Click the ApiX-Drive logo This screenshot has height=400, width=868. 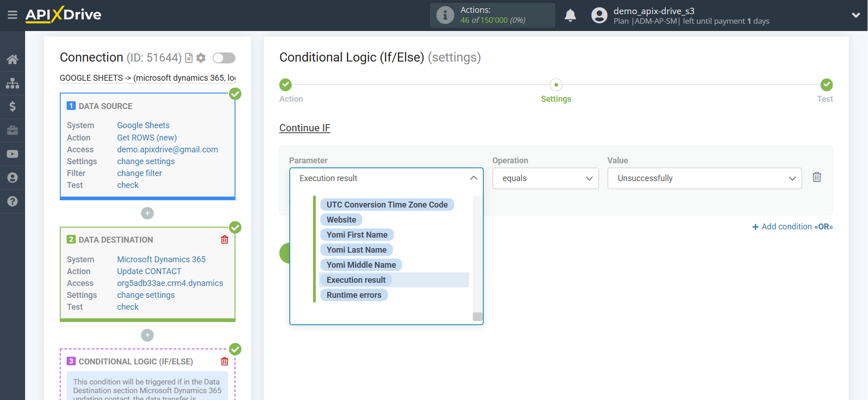63,15
